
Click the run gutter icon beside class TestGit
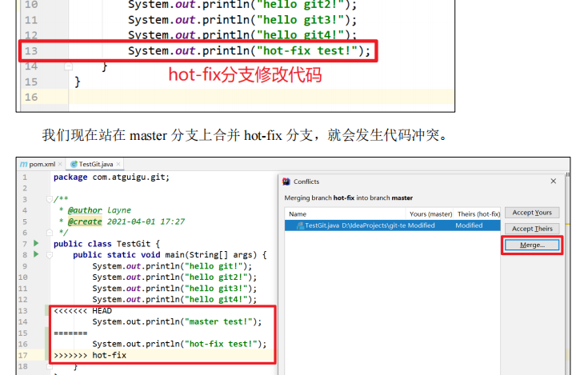(x=36, y=243)
